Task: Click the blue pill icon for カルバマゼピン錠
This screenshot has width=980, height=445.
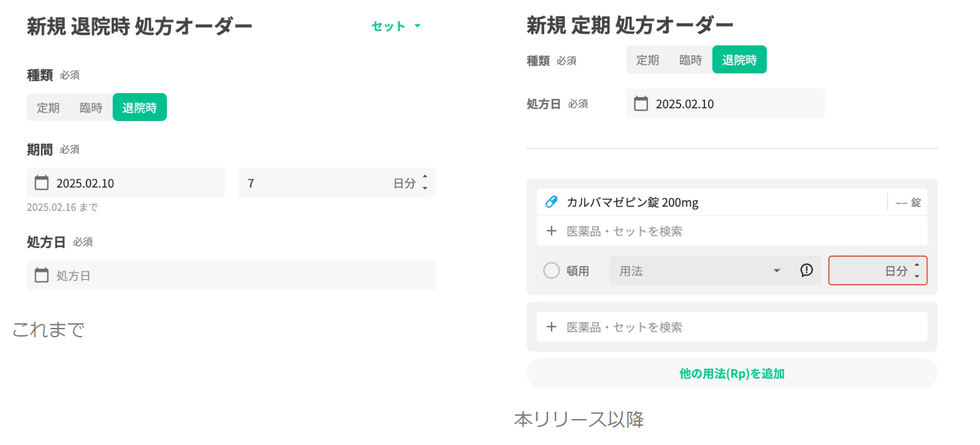Action: [x=551, y=202]
